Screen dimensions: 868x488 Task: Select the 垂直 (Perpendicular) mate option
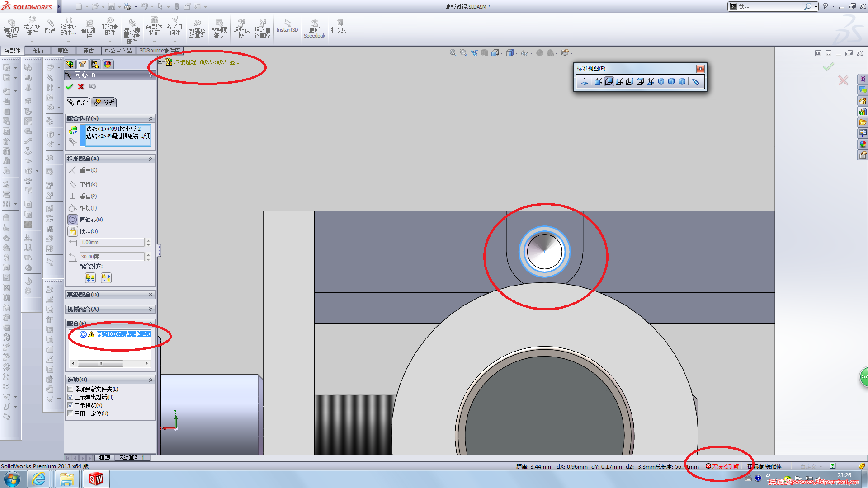(x=73, y=196)
